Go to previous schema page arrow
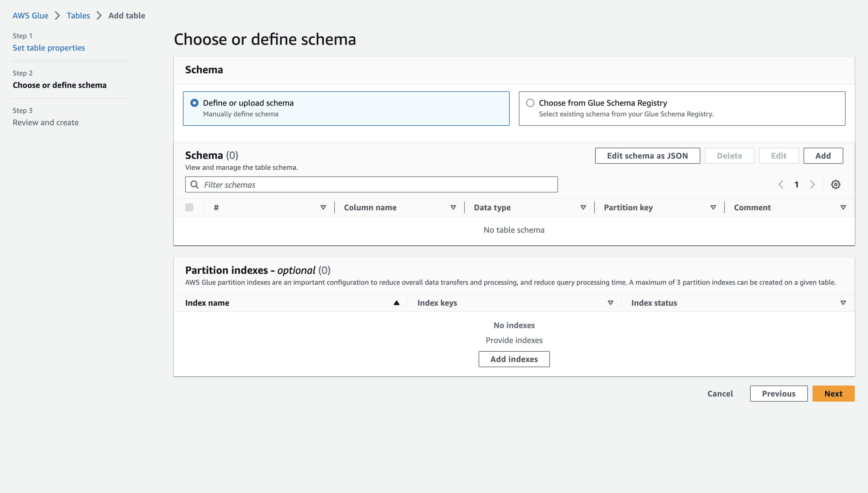Viewport: 868px width, 493px height. click(x=781, y=184)
